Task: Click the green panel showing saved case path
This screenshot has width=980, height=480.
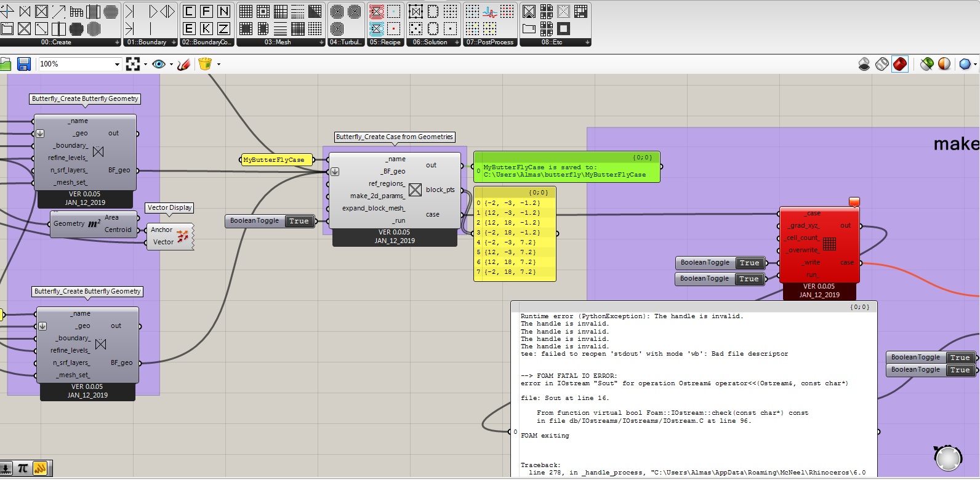Action: (567, 167)
